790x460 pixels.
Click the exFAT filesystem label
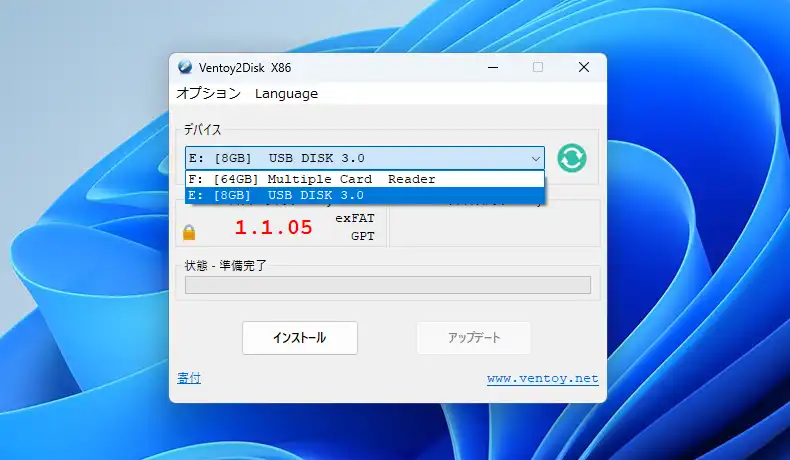pyautogui.click(x=354, y=217)
